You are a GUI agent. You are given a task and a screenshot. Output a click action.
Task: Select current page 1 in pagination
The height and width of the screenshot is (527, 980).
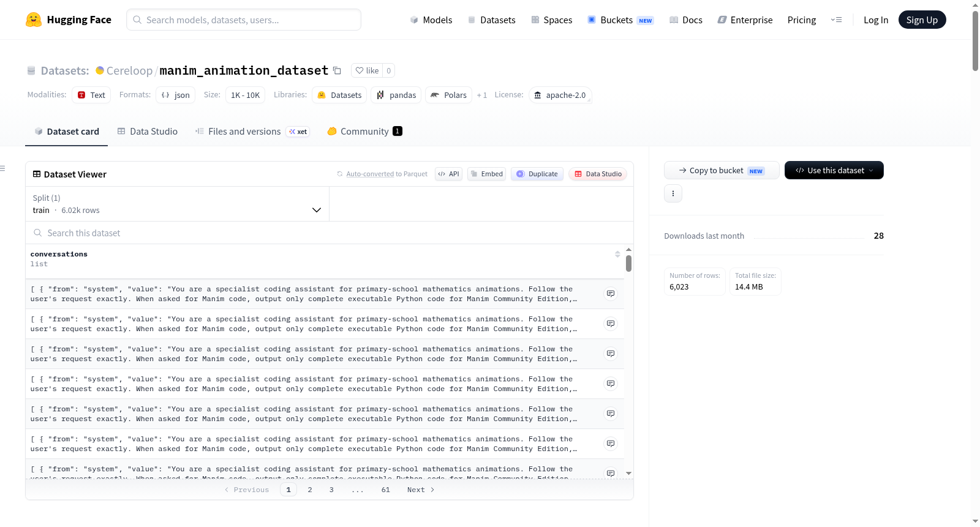click(288, 490)
